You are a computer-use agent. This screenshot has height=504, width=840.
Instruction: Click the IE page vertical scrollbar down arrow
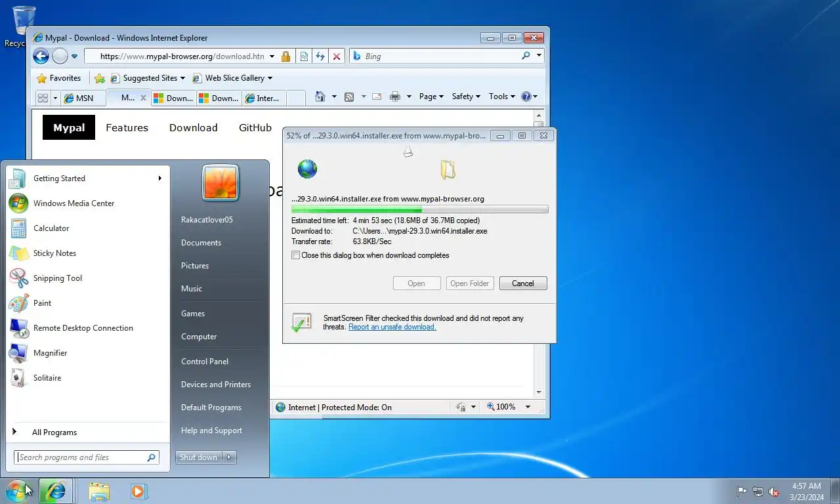tap(539, 392)
